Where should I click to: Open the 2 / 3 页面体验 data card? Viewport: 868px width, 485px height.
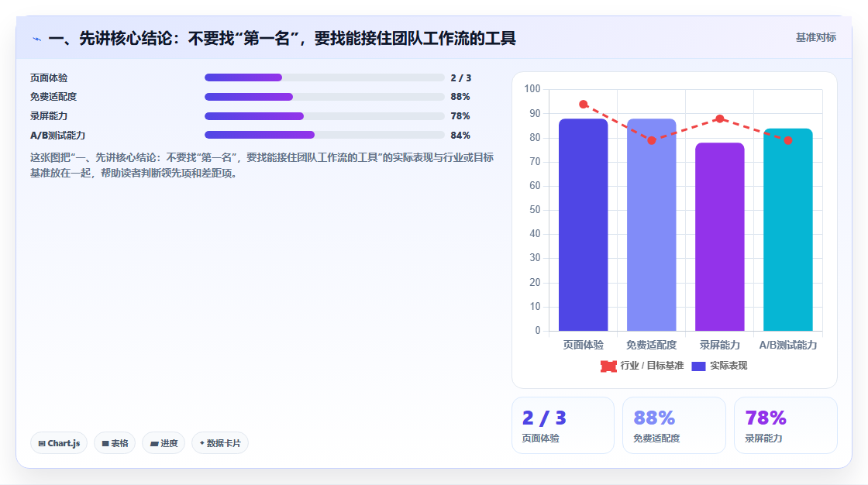click(563, 425)
